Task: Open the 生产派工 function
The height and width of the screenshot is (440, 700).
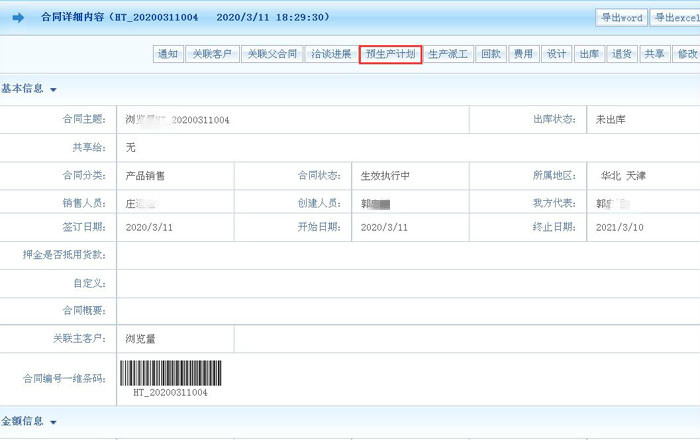Action: pyautogui.click(x=448, y=54)
